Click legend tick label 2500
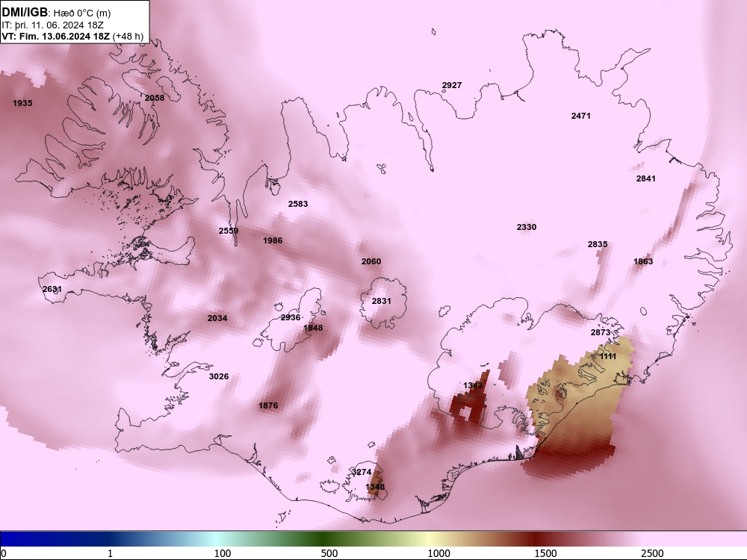 pos(652,553)
